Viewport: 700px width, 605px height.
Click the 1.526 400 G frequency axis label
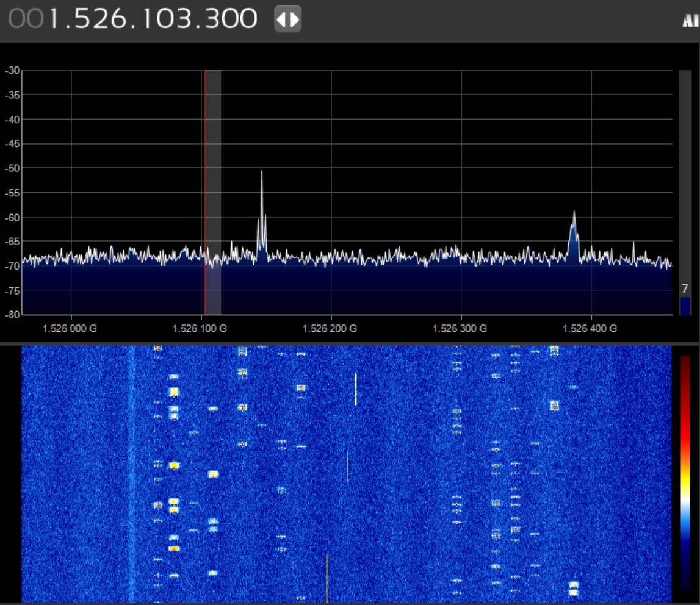590,328
